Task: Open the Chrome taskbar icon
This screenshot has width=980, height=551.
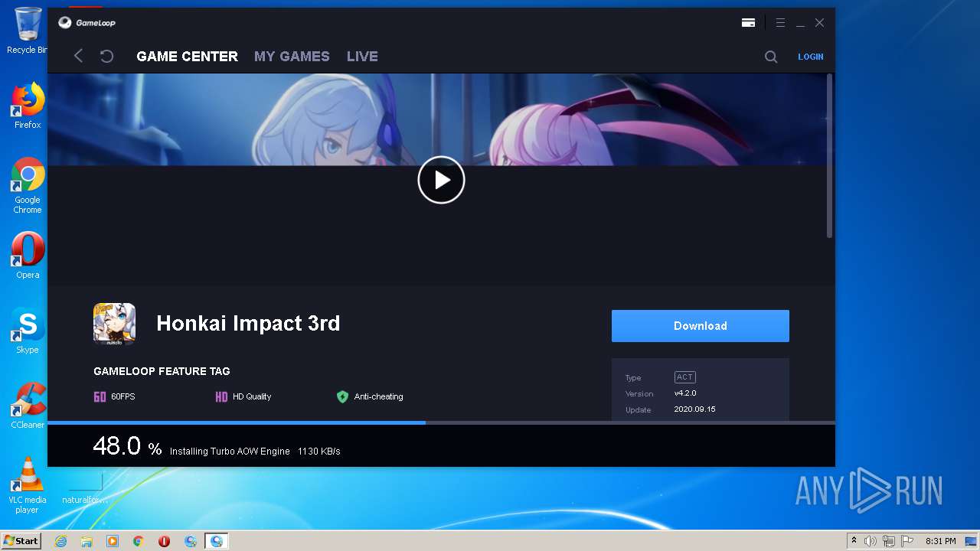Action: [x=139, y=541]
